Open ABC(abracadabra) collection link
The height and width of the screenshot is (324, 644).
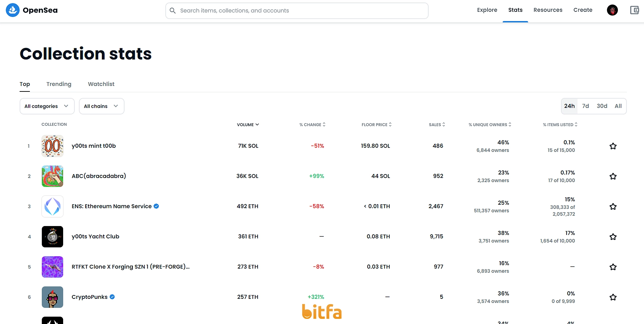pos(99,176)
